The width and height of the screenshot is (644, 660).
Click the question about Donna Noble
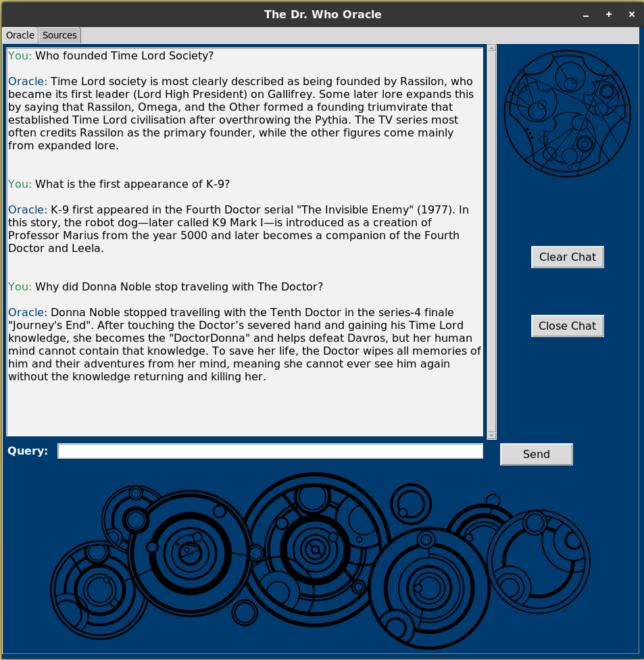[x=179, y=287]
